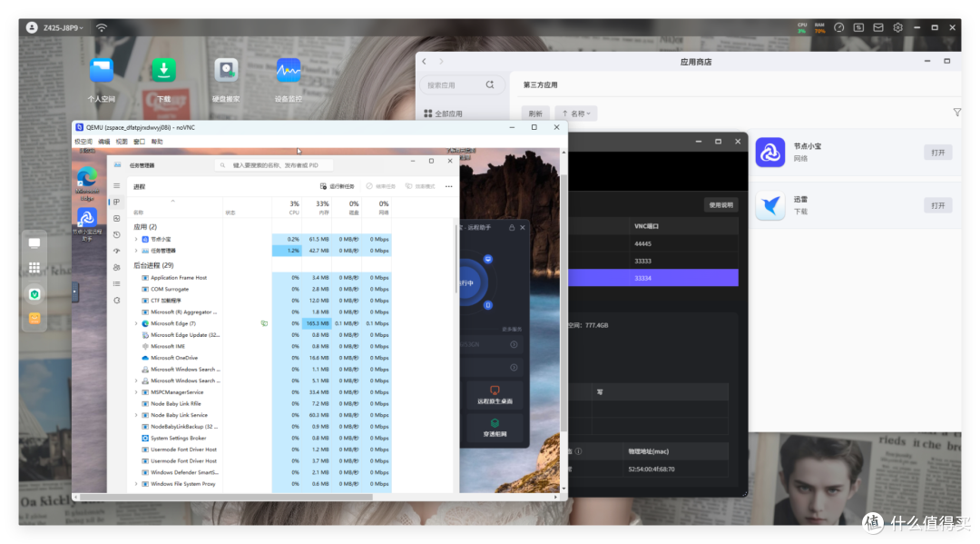Viewport: 980px width, 544px height.
Task: Toggle Task Manager hamburger navigation menu
Action: click(116, 185)
